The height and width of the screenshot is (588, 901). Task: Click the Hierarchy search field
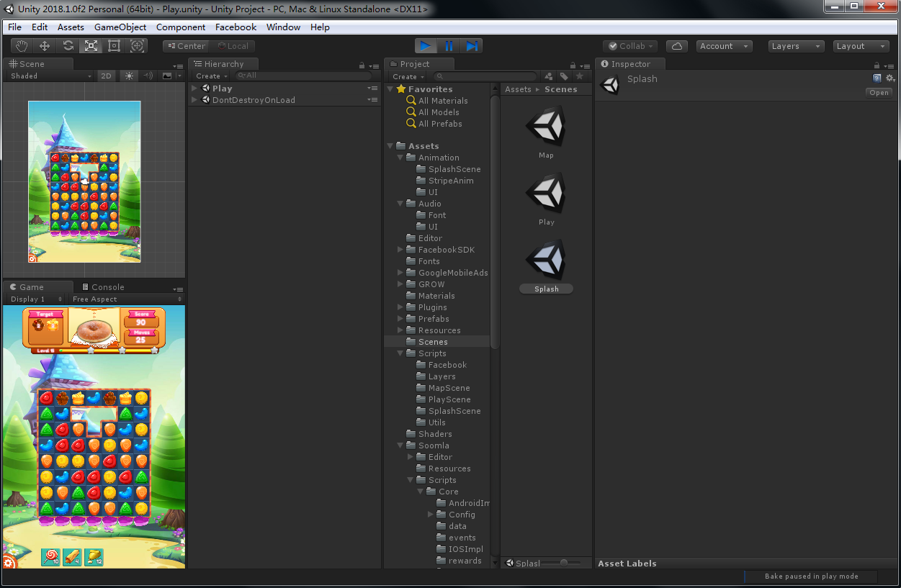pos(304,76)
